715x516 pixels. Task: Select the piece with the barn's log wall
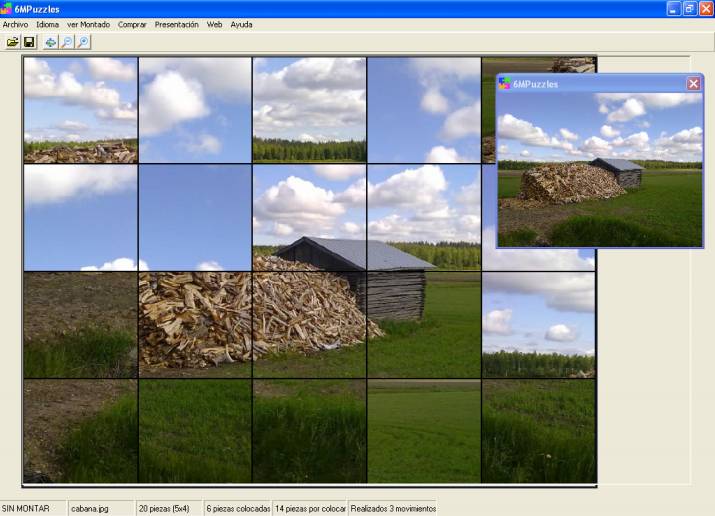[424, 325]
